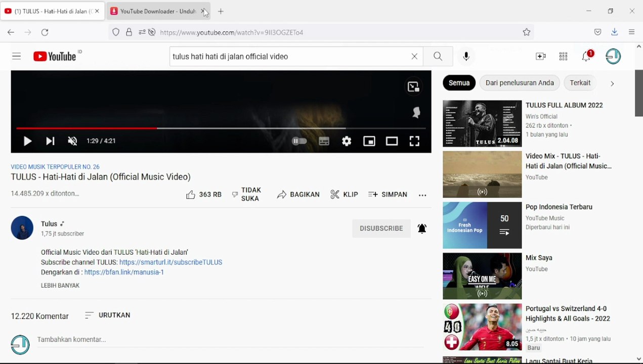Open YouTube apps grid
Image resolution: width=643 pixels, height=364 pixels.
[563, 56]
